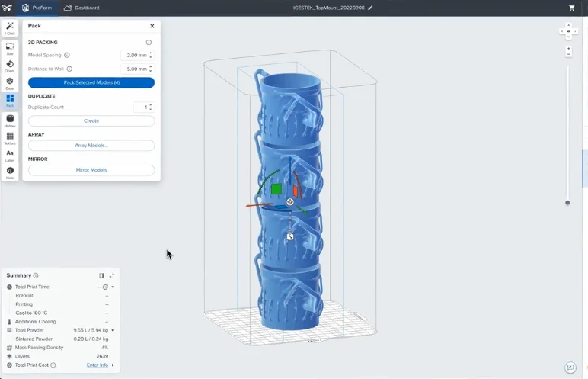Open the Hollow tool
Screen dimensions: 588x379
[10, 121]
